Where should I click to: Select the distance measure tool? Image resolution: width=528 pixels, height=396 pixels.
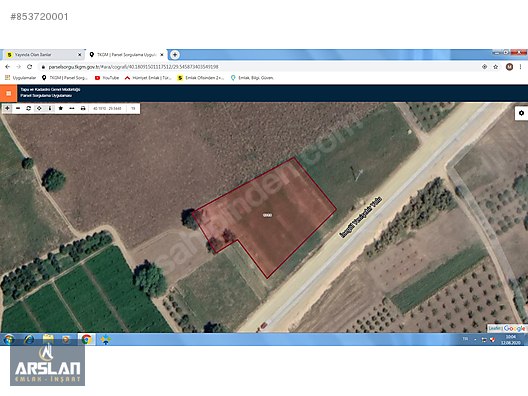pyautogui.click(x=72, y=108)
